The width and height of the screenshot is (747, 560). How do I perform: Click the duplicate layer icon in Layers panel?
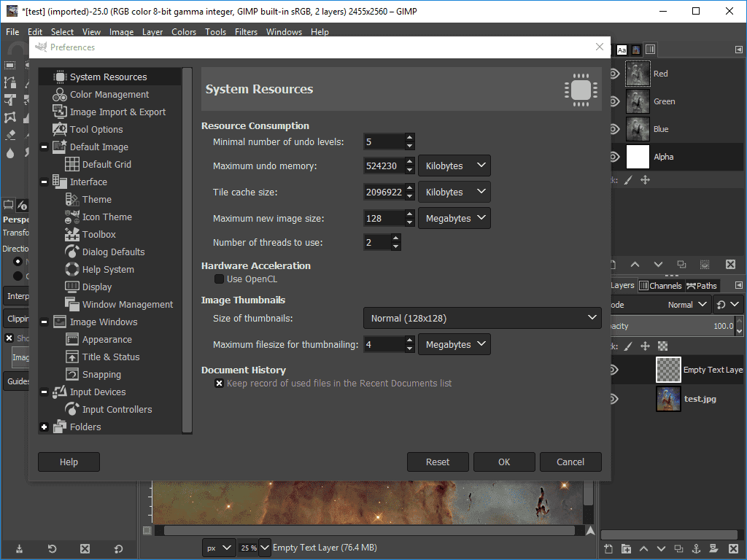tap(678, 548)
